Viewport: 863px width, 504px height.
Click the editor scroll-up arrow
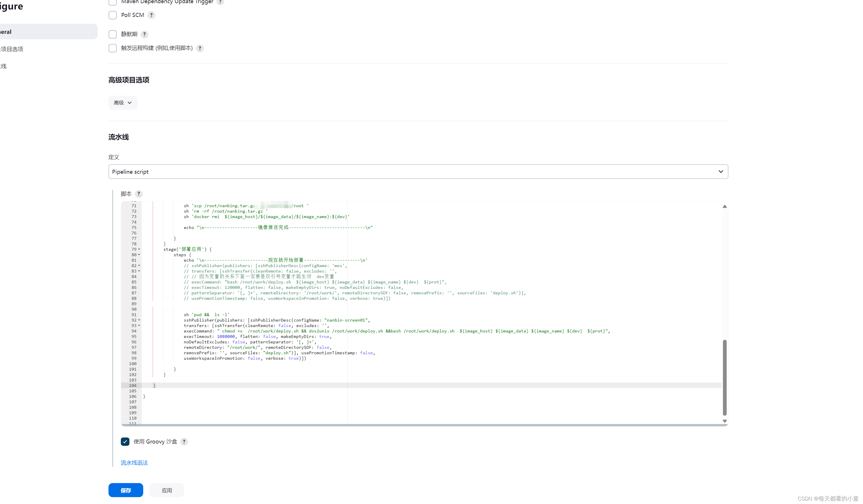coord(725,206)
